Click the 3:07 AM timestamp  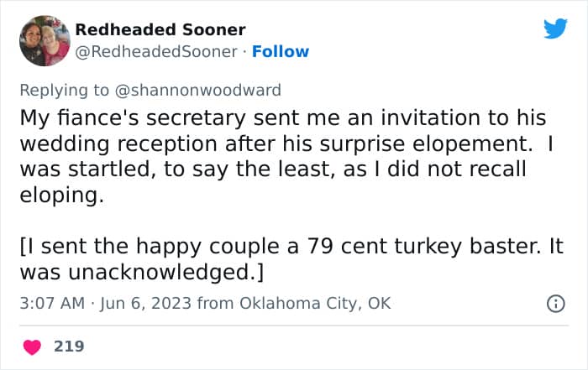51,303
